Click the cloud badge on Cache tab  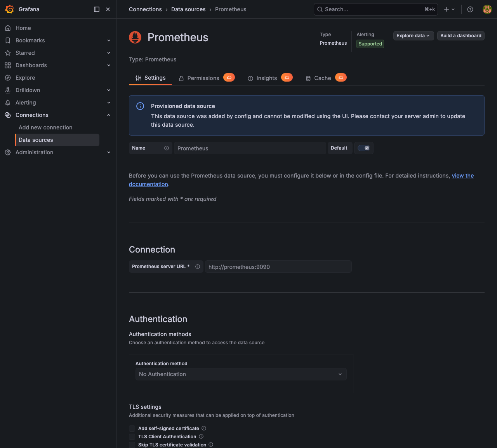341,77
